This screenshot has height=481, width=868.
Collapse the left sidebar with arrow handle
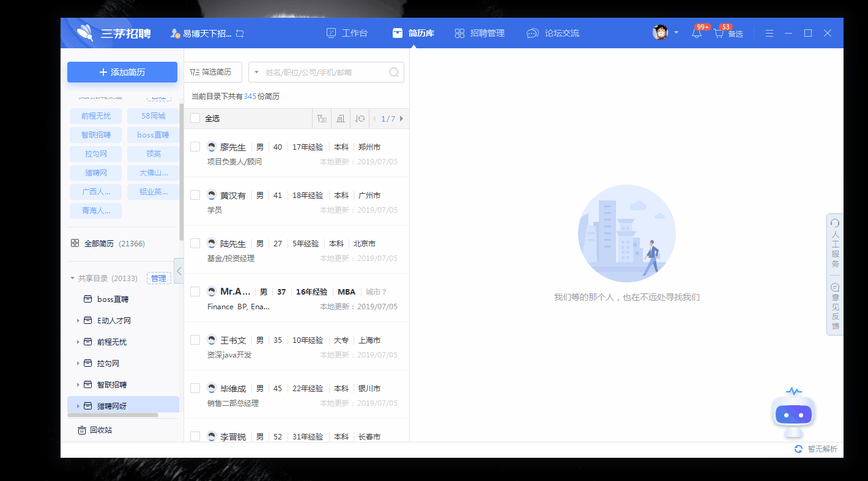179,270
